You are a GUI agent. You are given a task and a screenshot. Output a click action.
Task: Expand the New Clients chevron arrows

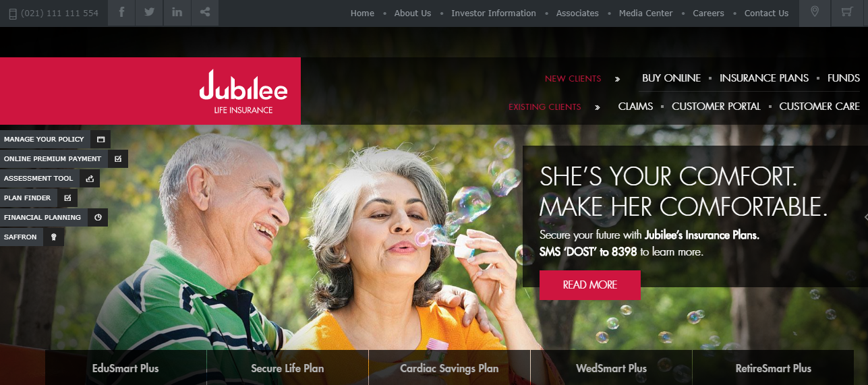point(617,79)
